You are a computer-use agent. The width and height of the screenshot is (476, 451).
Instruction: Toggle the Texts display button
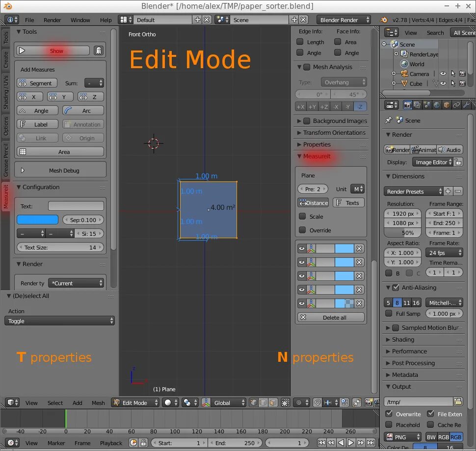(348, 202)
